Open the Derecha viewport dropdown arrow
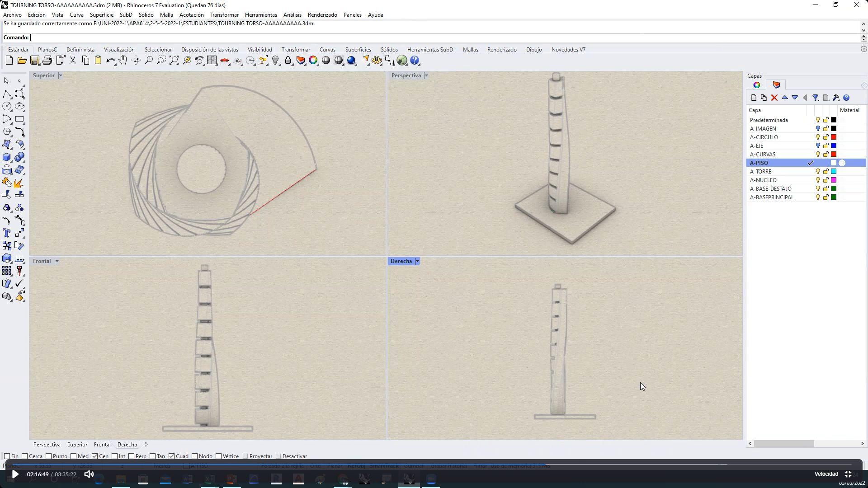868x488 pixels. coord(417,261)
